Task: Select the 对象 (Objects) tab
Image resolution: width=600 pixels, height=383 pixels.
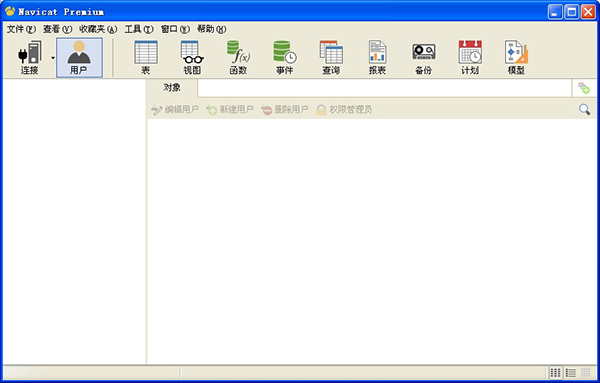Action: click(172, 88)
